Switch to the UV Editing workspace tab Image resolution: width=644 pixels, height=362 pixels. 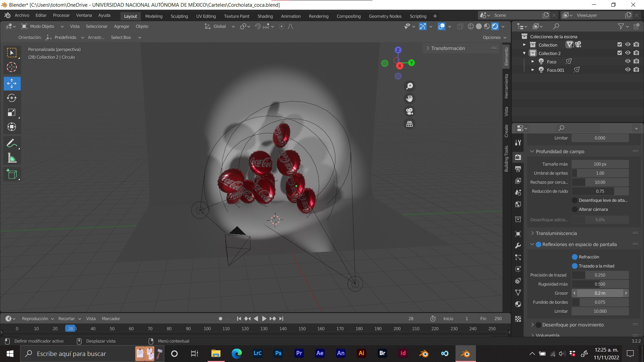coord(206,16)
